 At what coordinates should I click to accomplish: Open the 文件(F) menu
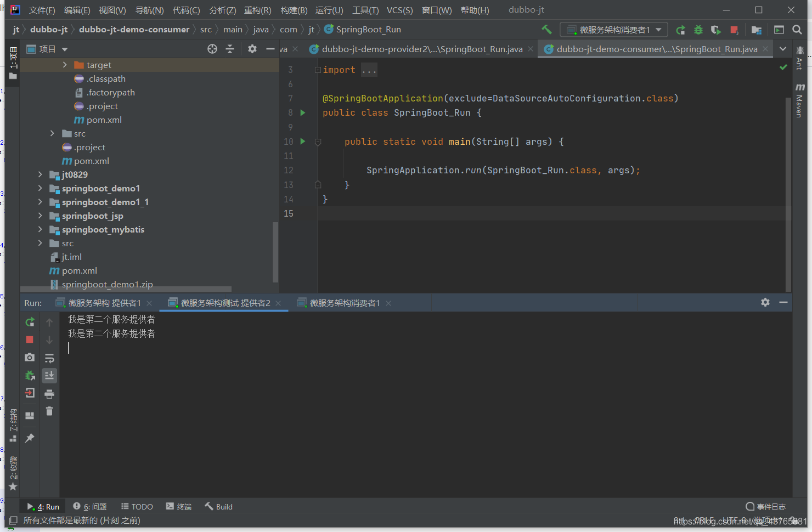click(x=42, y=10)
